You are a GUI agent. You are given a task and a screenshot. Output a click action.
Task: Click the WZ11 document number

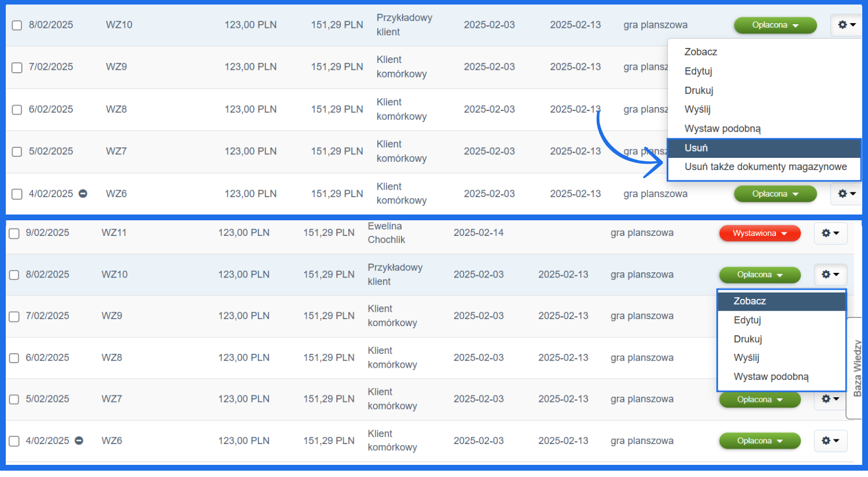click(114, 233)
